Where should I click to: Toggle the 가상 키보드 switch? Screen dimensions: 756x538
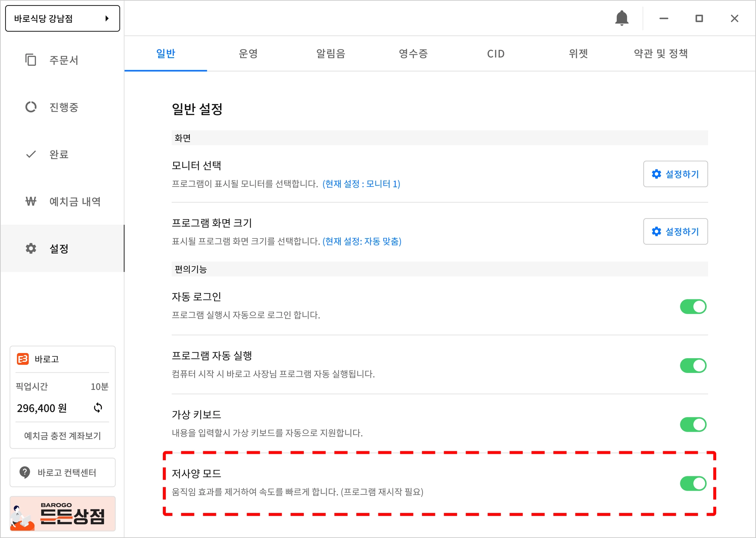tap(693, 425)
